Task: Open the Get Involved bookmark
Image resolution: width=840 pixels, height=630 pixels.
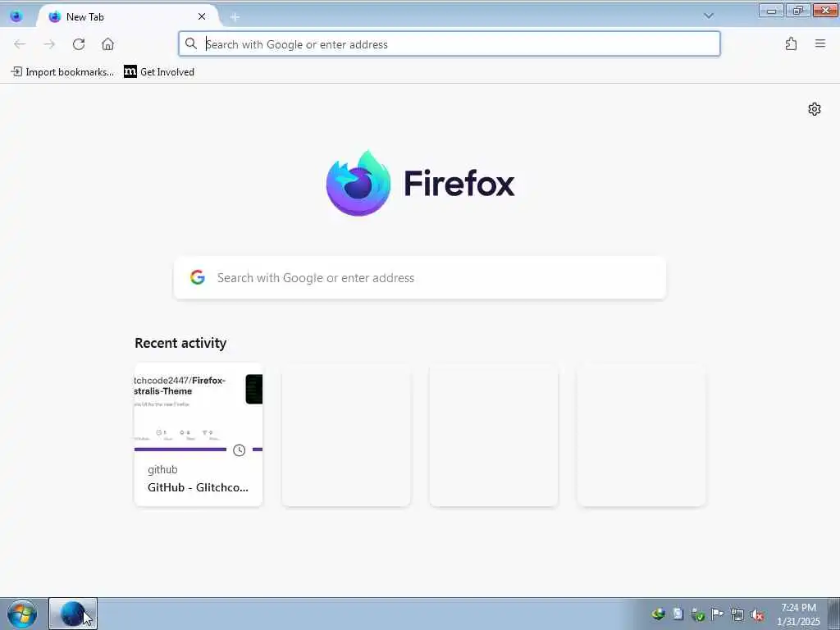Action: [159, 72]
